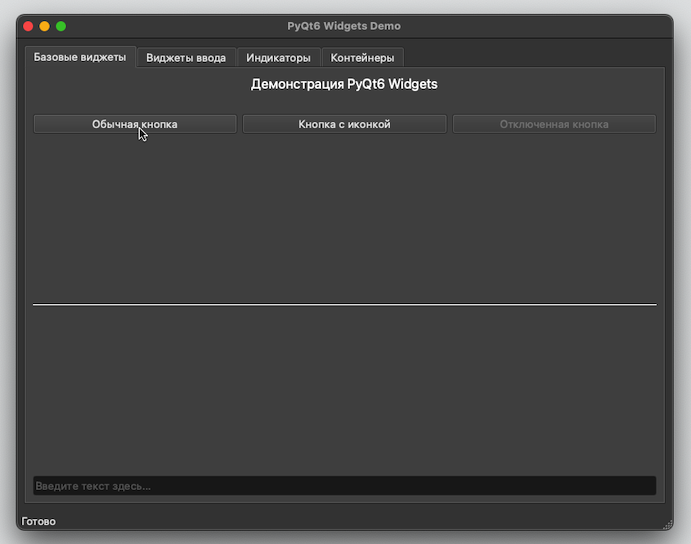Switch to the Контейнеры tab
The width and height of the screenshot is (691, 544).
click(362, 58)
